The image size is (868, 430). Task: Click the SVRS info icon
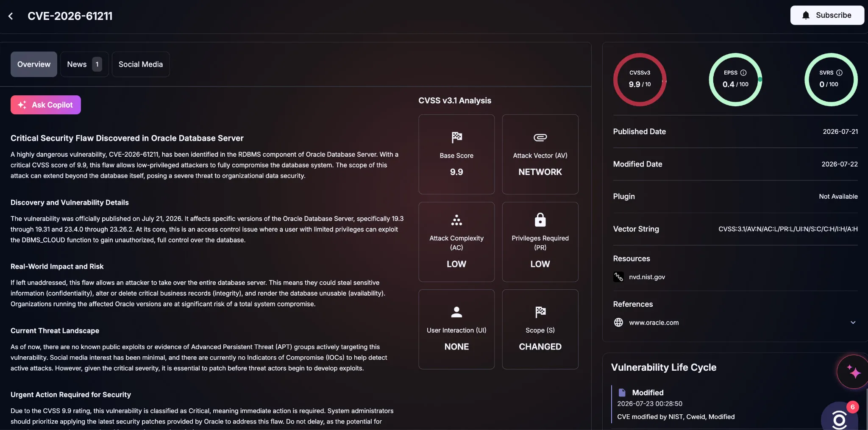(839, 73)
